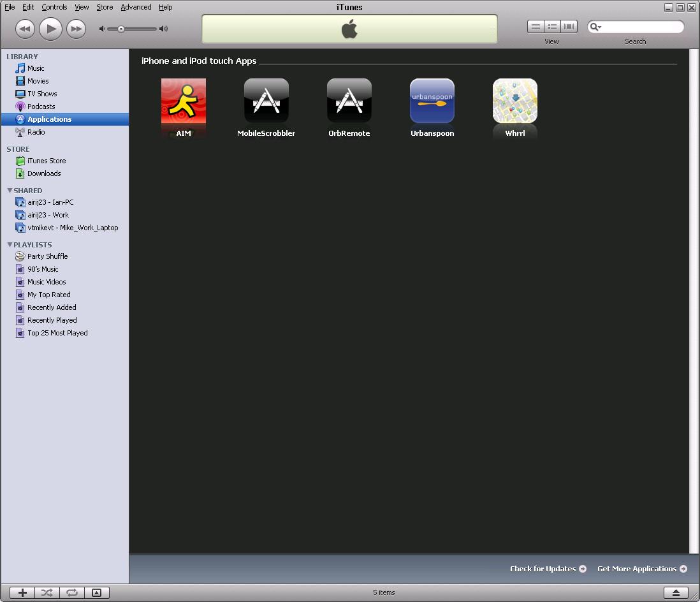Click the Check for Updates link
This screenshot has width=700, height=602.
click(x=548, y=568)
